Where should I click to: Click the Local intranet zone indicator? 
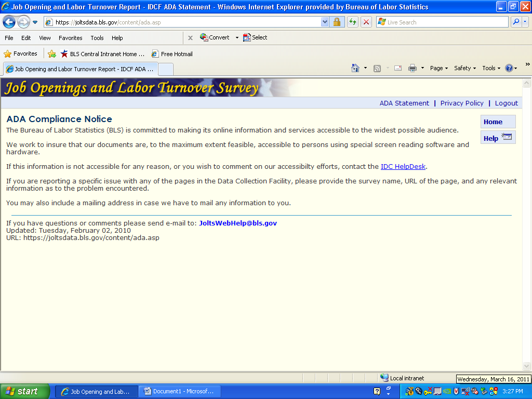(x=402, y=378)
